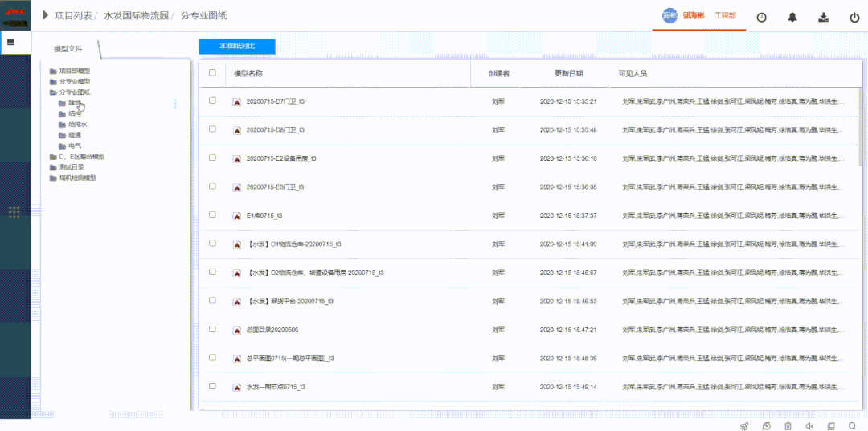
Task: Click the file icon of 总图目录20200506
Action: (237, 330)
